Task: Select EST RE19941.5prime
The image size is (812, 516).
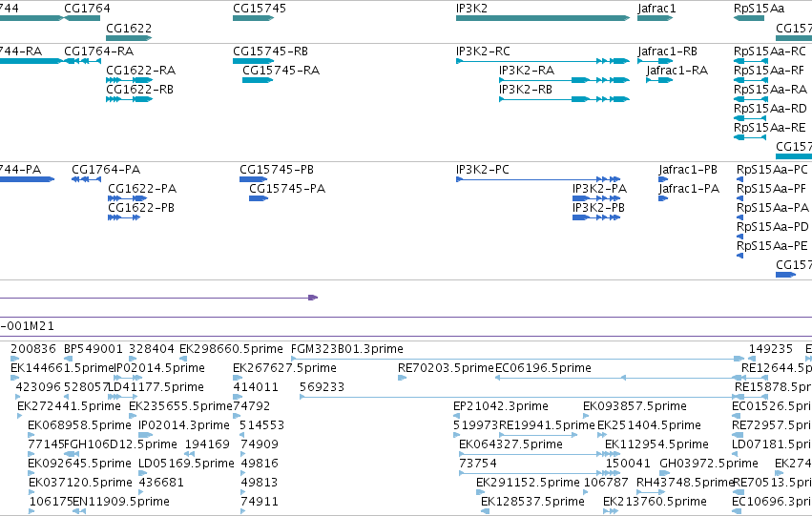Action: (538, 435)
